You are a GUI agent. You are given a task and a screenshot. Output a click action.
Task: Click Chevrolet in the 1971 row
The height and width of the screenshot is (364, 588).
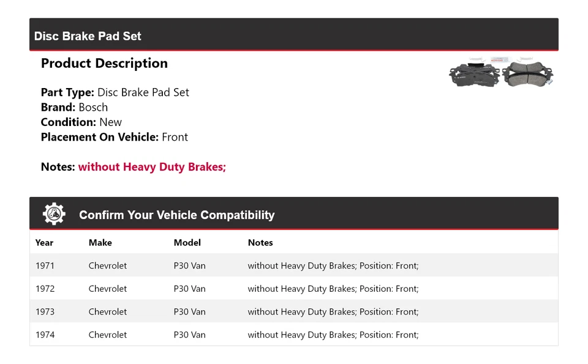108,266
